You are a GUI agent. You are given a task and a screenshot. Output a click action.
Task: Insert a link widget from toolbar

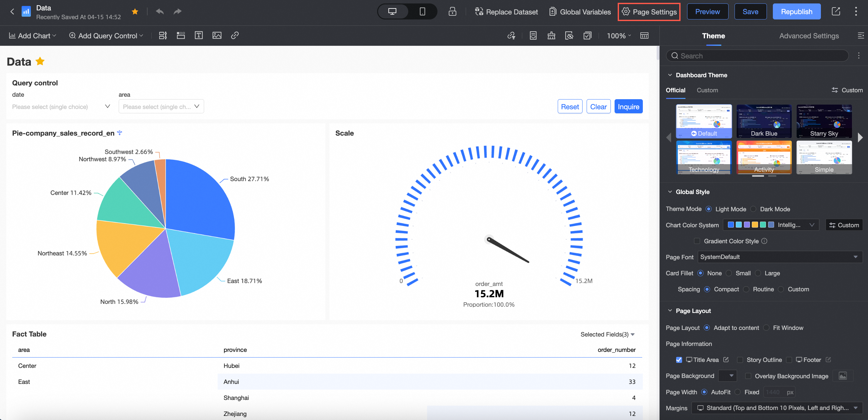pos(235,35)
